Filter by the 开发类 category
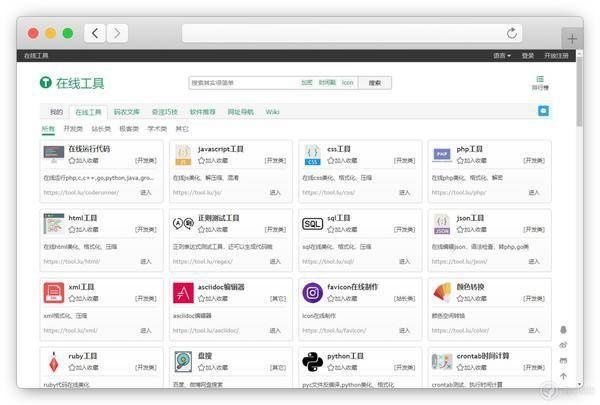The image size is (600, 405). point(73,129)
